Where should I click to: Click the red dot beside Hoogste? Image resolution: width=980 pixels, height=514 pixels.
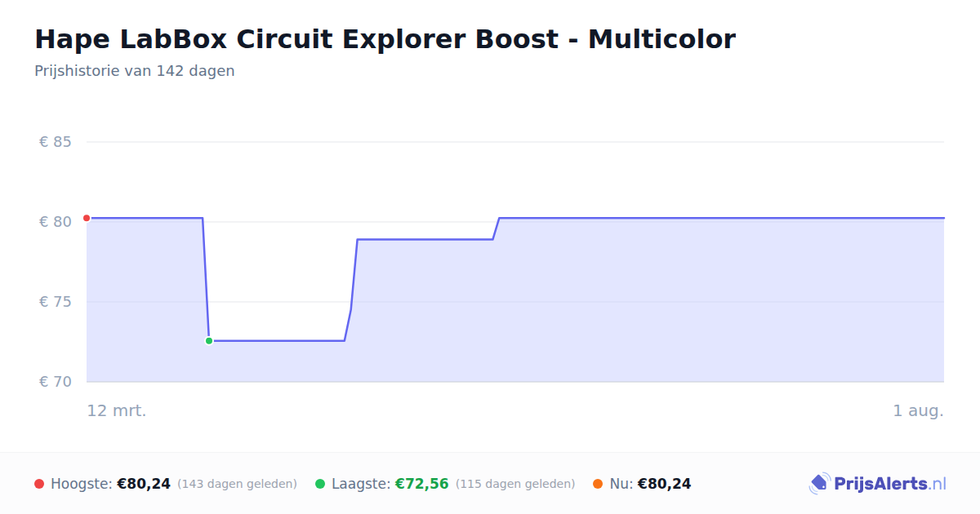[x=39, y=484]
